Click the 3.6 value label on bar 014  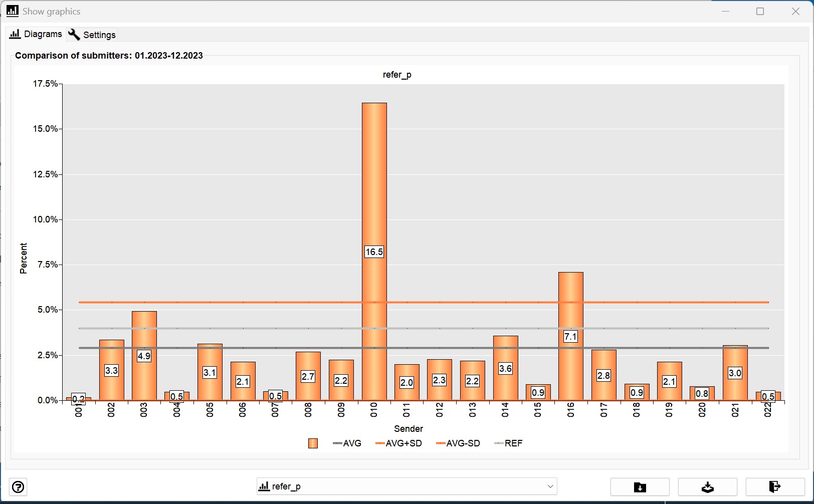tap(505, 369)
